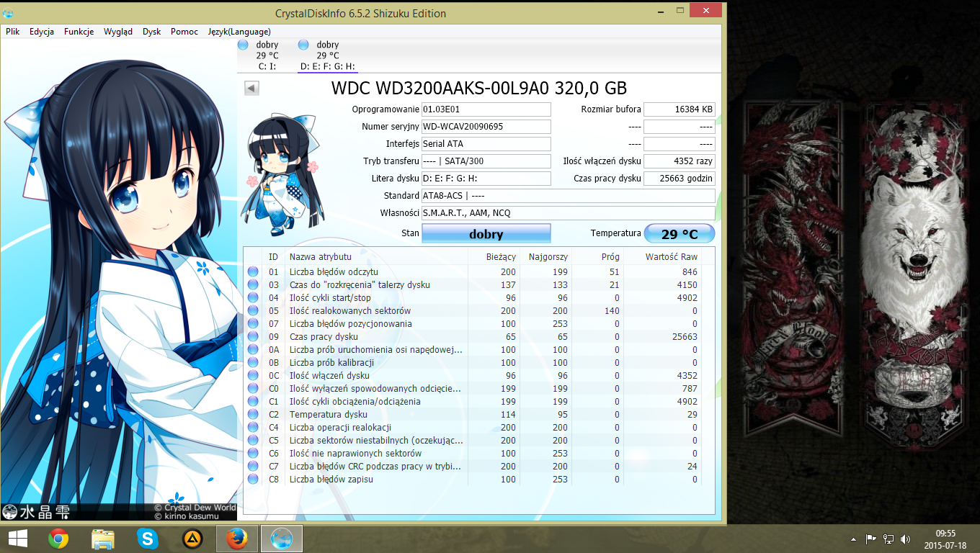The image size is (980, 553).
Task: Click status icon for attribute 0A row
Action: 253,350
